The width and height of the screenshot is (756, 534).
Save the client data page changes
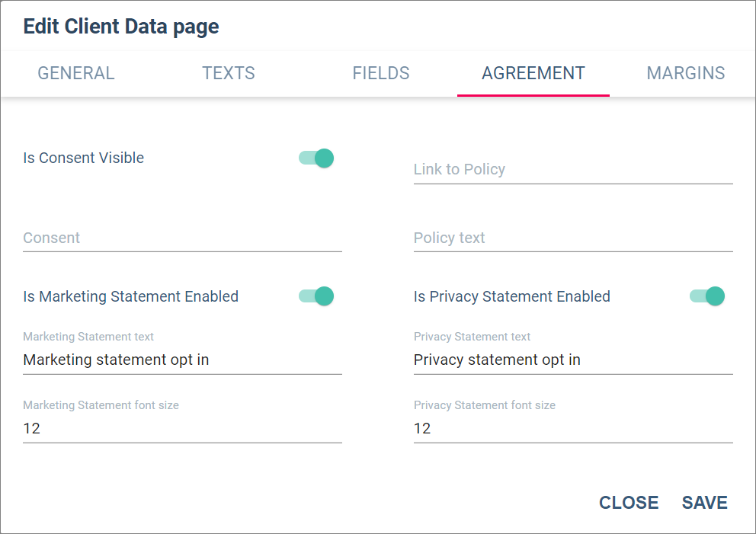pos(705,503)
